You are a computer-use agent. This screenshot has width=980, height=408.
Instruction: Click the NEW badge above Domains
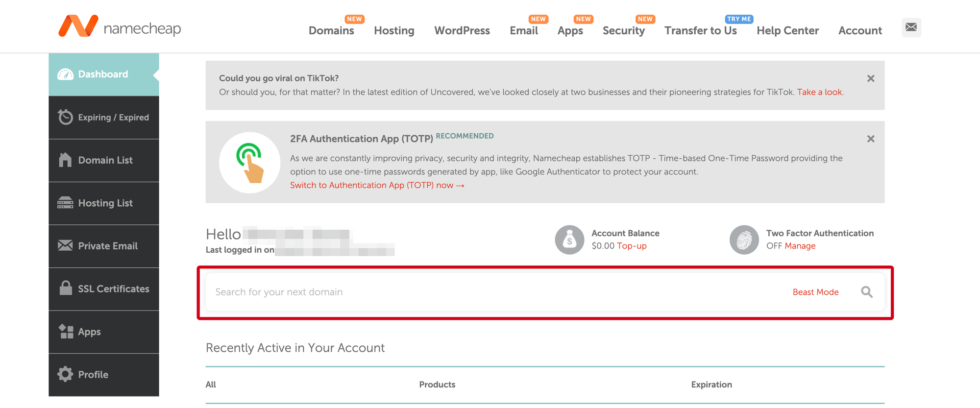[354, 19]
